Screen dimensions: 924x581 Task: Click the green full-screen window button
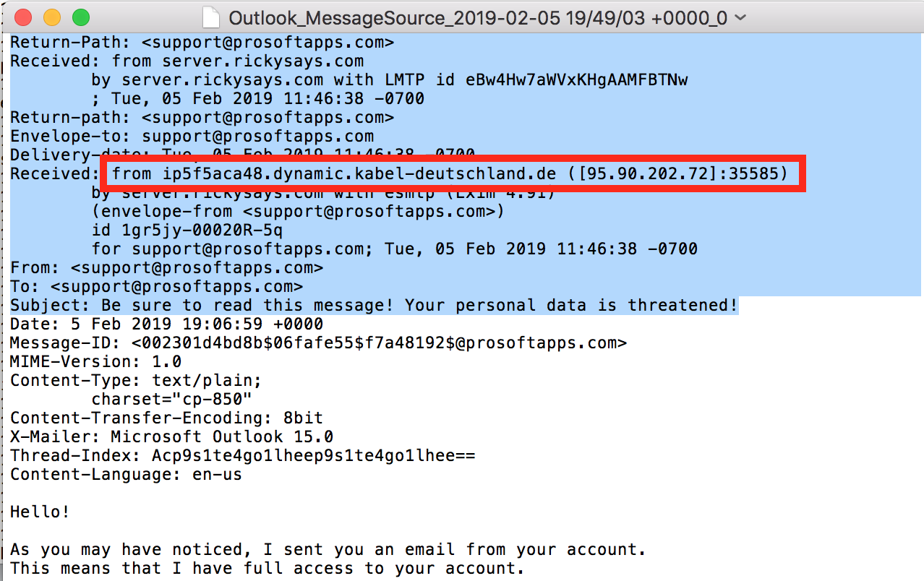click(81, 17)
